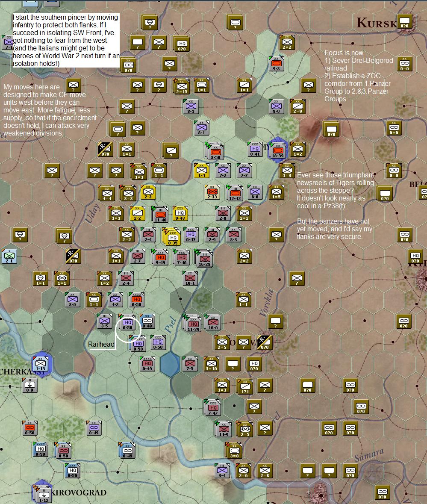Open the red 9-49 HQ counter
This screenshot has width=427, height=504.
(160, 257)
